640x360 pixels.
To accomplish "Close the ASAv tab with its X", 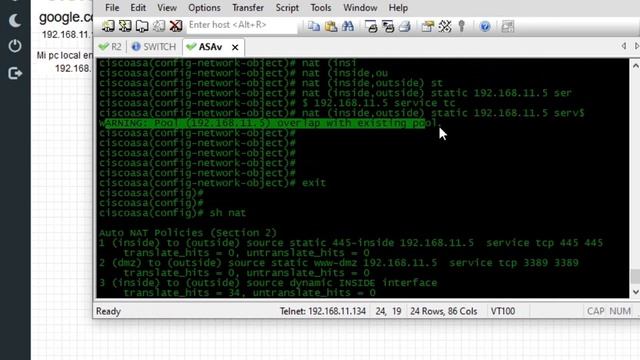I will click(235, 47).
